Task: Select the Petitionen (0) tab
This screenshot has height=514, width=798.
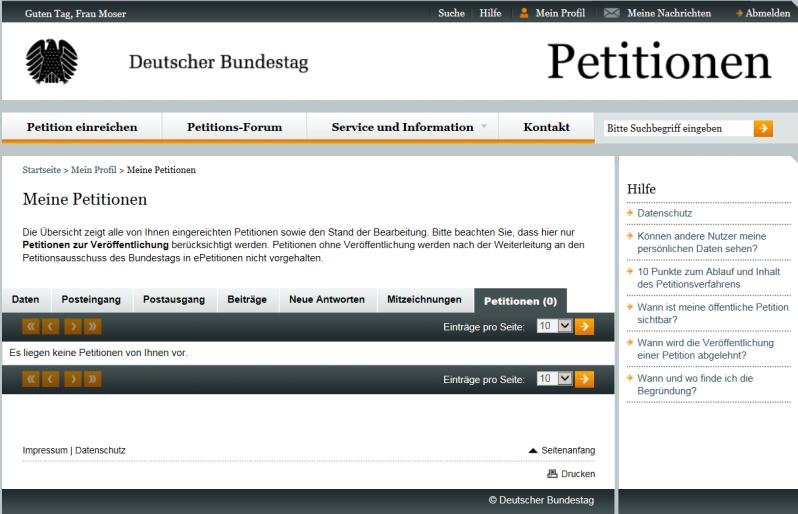Action: click(x=520, y=301)
